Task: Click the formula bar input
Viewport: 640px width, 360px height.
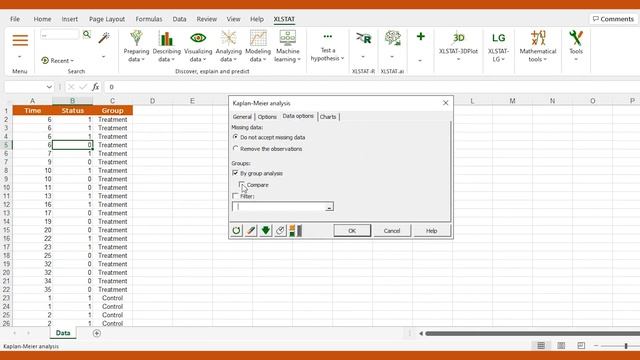Action: coord(371,87)
